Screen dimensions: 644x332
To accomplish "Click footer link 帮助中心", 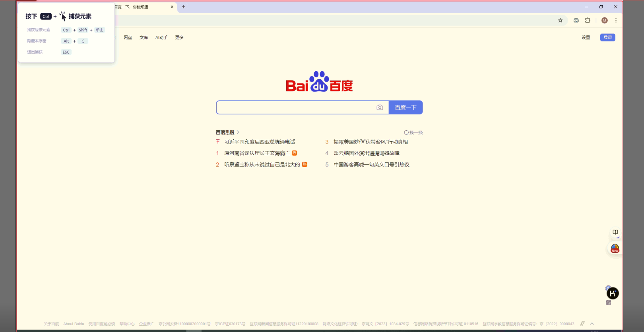I will click(127, 324).
